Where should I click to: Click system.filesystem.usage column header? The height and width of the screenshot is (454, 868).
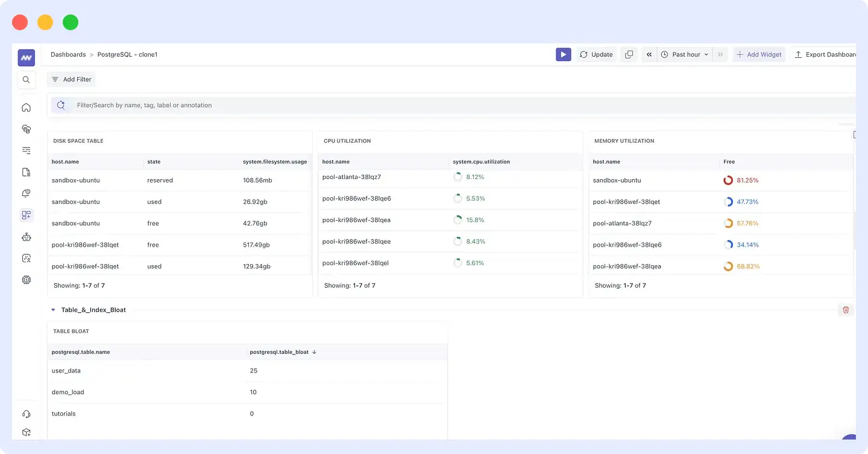tap(275, 162)
